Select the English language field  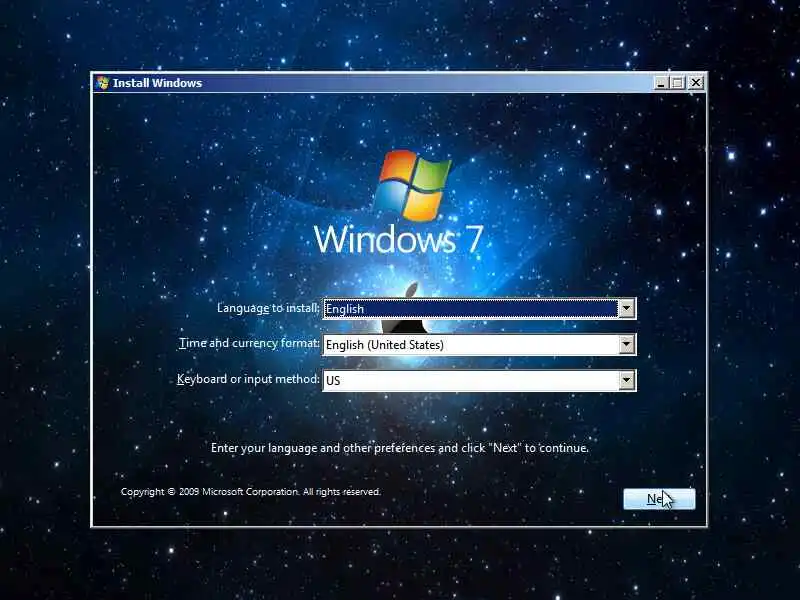pos(479,309)
